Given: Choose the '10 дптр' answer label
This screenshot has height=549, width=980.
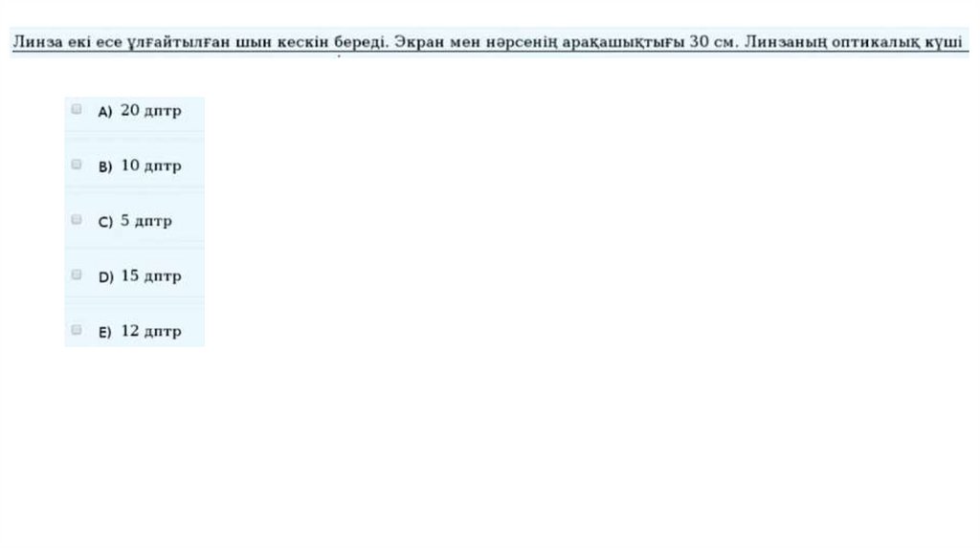Looking at the screenshot, I should 151,165.
